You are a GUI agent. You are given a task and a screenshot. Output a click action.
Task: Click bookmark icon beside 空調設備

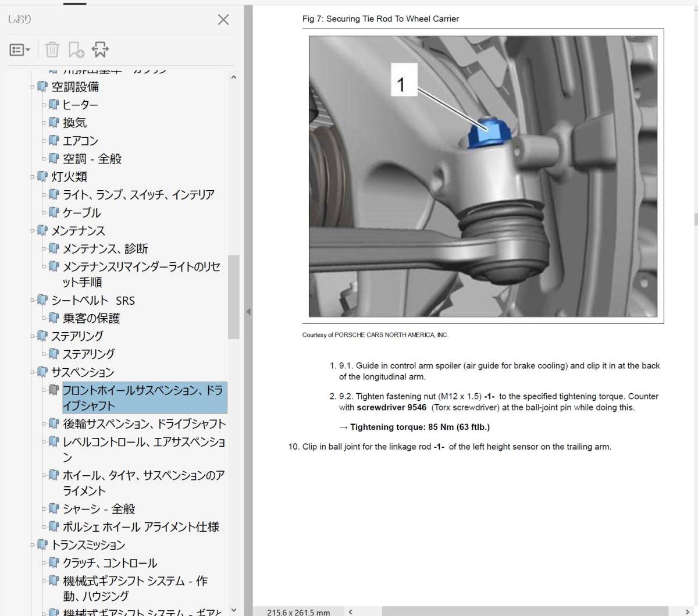click(42, 87)
